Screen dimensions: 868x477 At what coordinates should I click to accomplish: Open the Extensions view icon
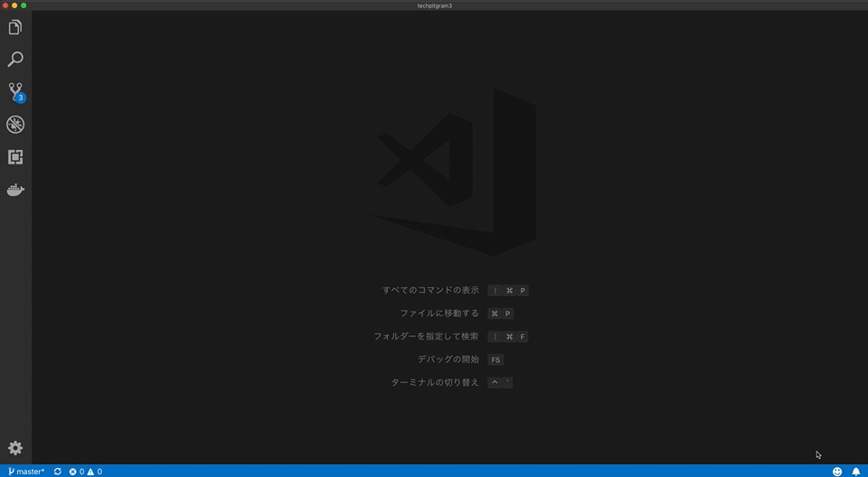(15, 157)
